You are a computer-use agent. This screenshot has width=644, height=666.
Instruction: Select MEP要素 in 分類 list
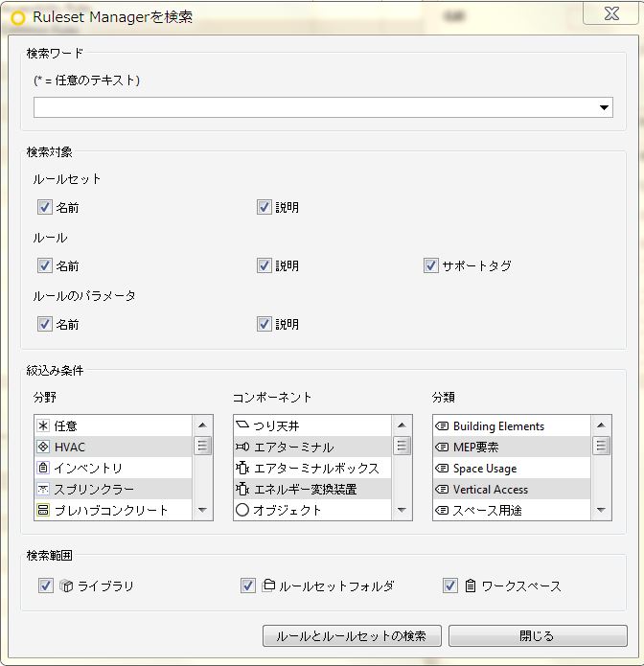click(x=512, y=447)
